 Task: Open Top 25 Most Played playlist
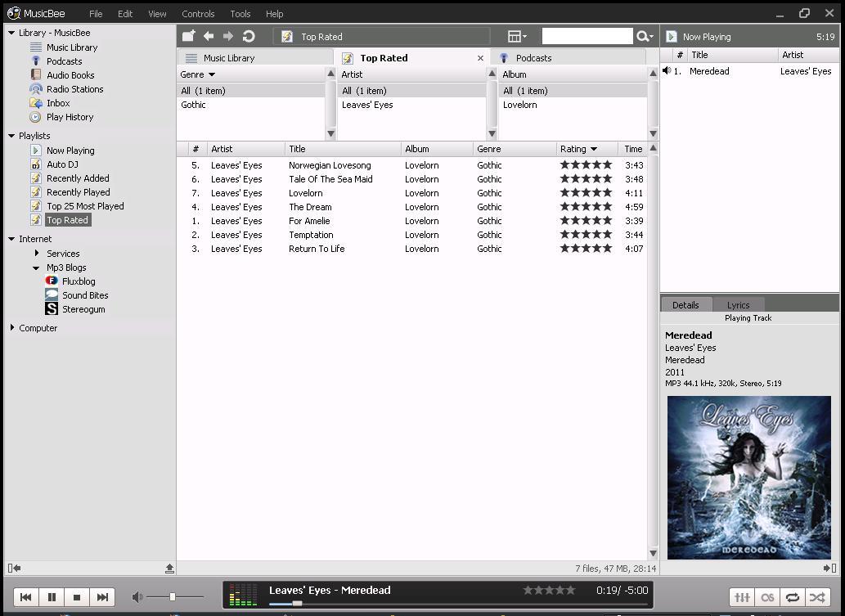[85, 206]
